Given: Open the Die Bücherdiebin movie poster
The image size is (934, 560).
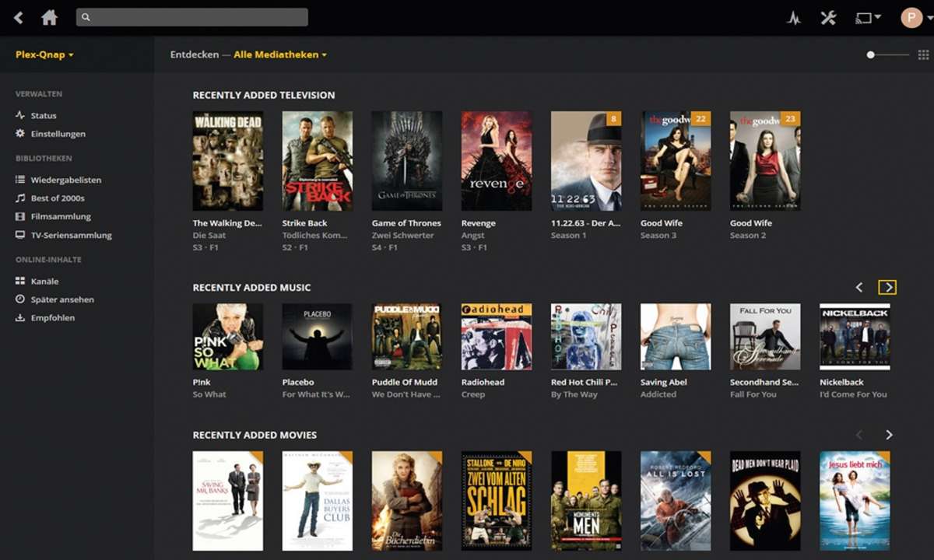Looking at the screenshot, I should tap(407, 501).
